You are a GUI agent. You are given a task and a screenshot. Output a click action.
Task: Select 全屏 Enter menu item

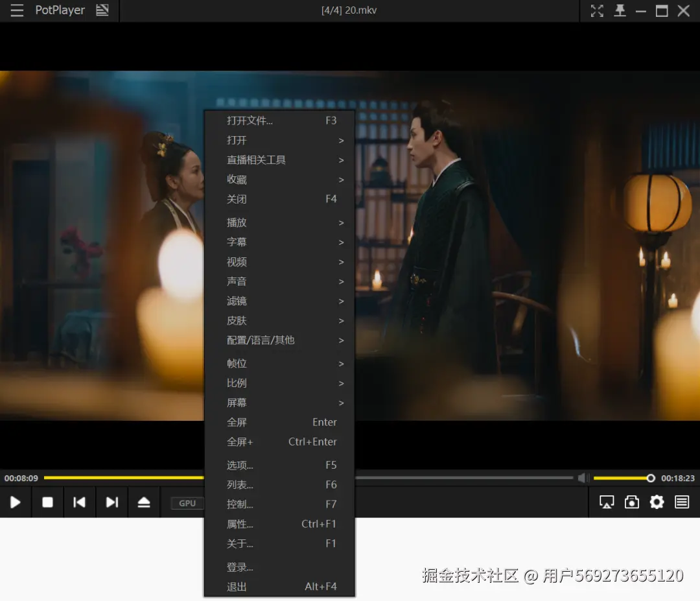[x=280, y=423]
